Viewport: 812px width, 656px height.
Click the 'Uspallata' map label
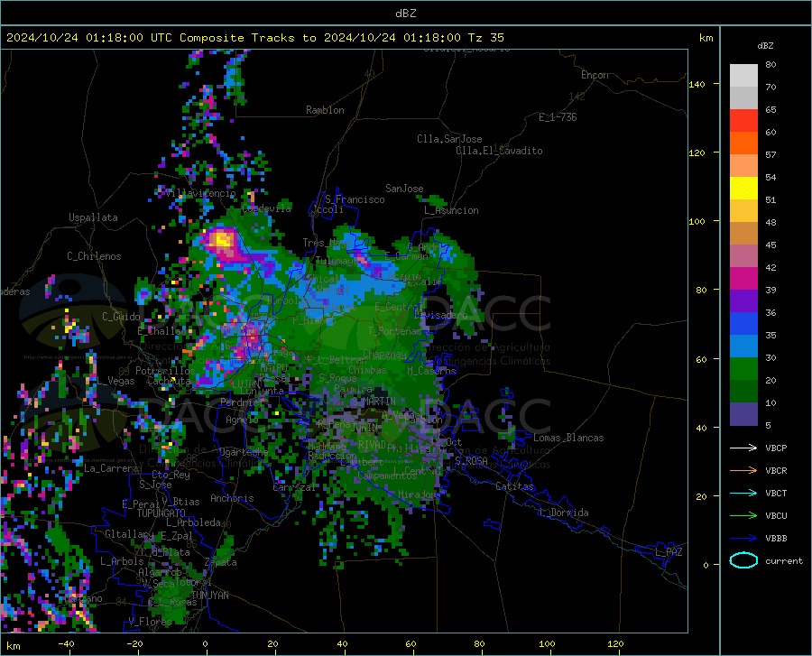[93, 217]
